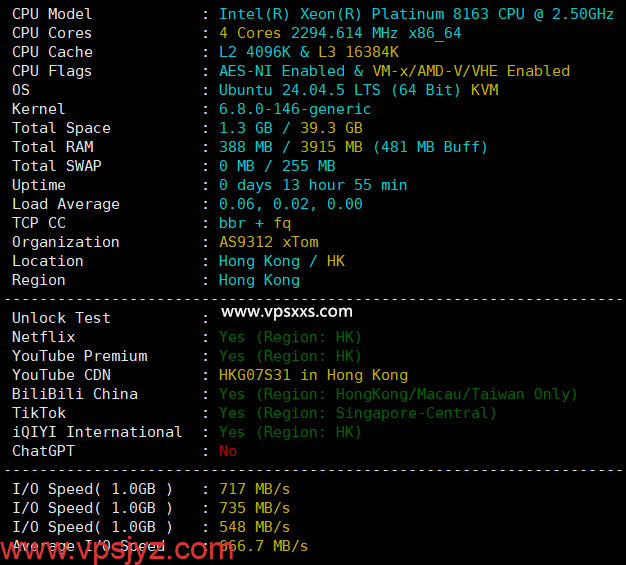Click the third I/O speed 548 MB/s
This screenshot has width=626, height=565.
pyautogui.click(x=254, y=527)
